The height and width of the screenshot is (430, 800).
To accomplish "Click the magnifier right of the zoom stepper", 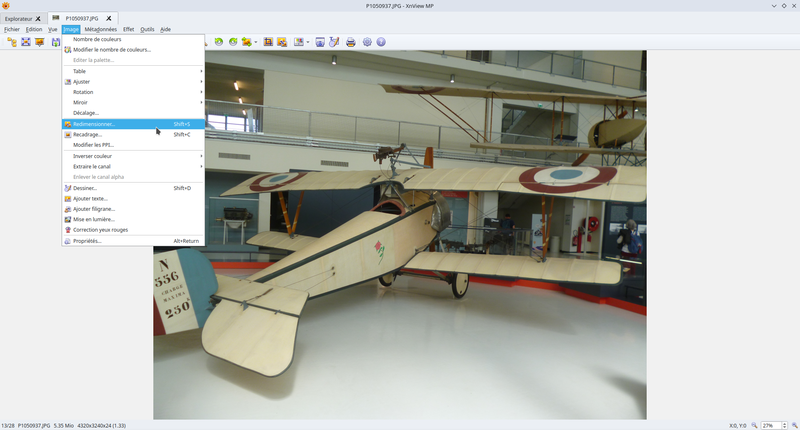I will pyautogui.click(x=793, y=425).
